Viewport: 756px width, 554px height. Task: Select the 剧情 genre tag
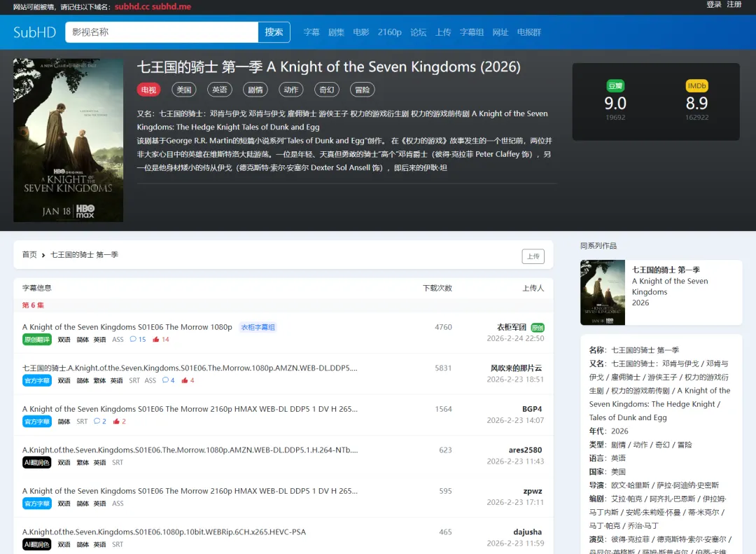[255, 90]
